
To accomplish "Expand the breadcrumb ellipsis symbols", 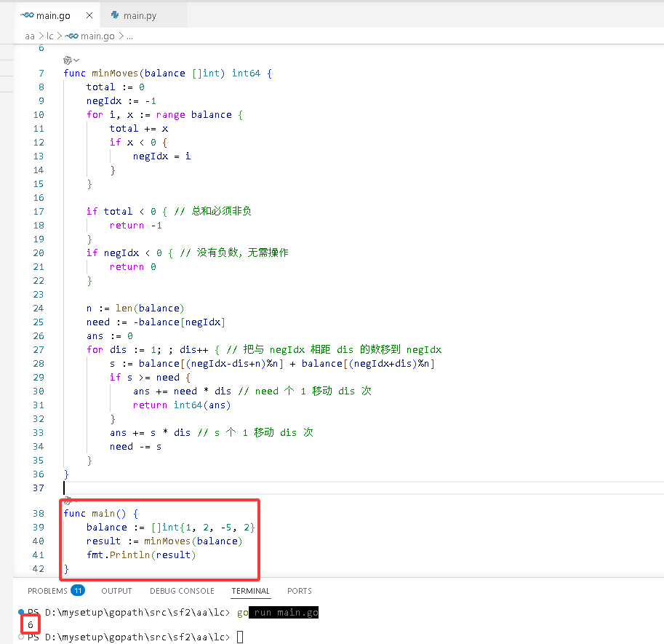I will pos(129,37).
